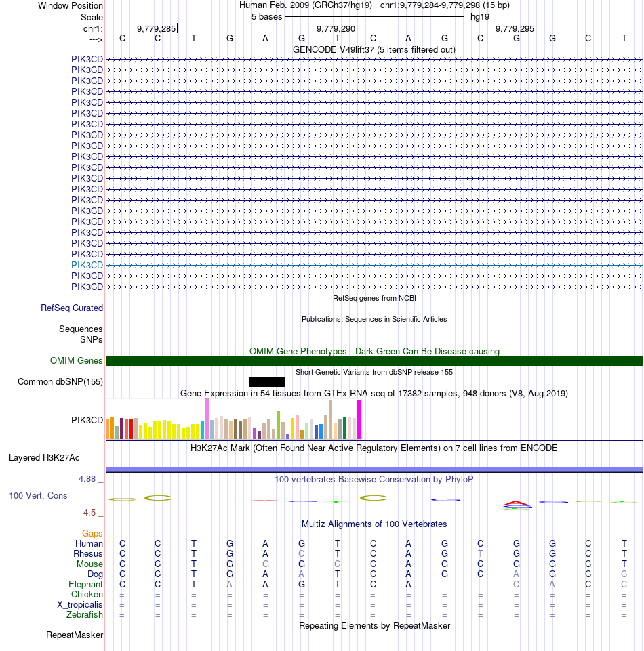This screenshot has width=644, height=651.
Task: Click the "chr1:" ruler label
Action: (93, 28)
